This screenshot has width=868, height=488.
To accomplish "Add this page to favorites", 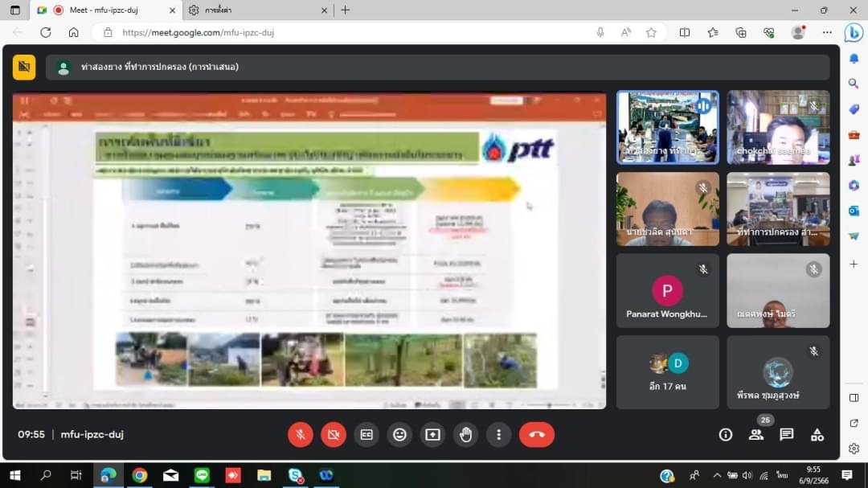I will click(652, 33).
